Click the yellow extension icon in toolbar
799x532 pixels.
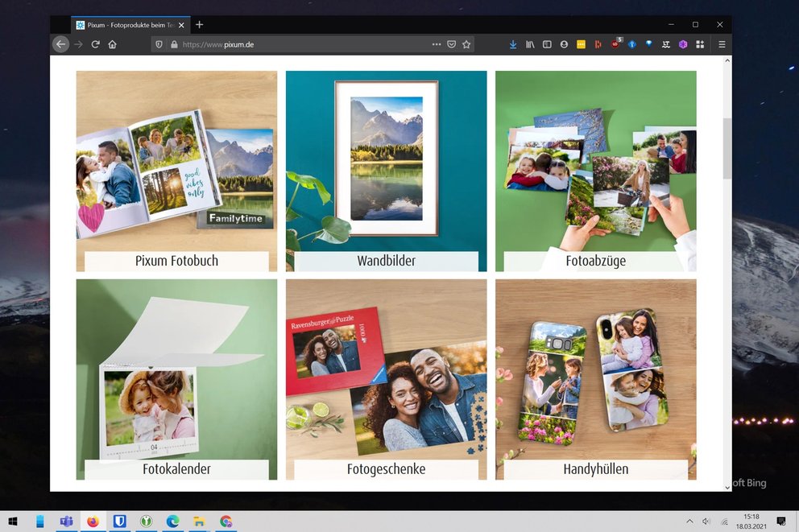(581, 44)
